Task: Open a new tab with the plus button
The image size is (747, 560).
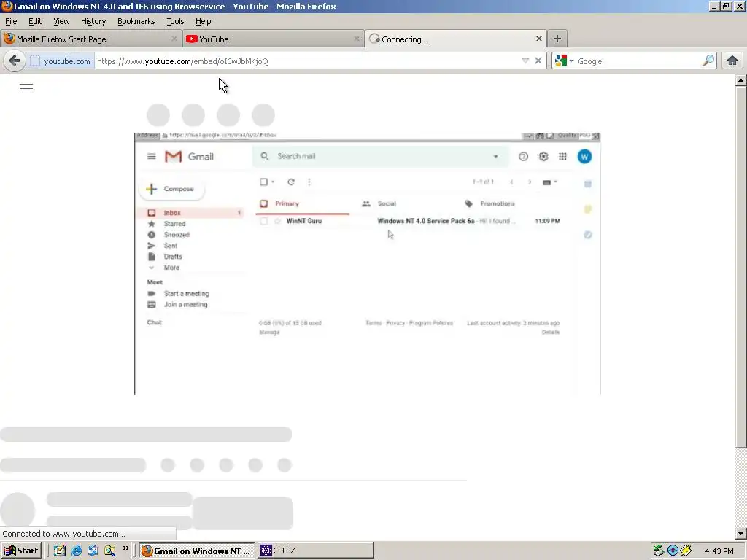Action: (x=557, y=39)
